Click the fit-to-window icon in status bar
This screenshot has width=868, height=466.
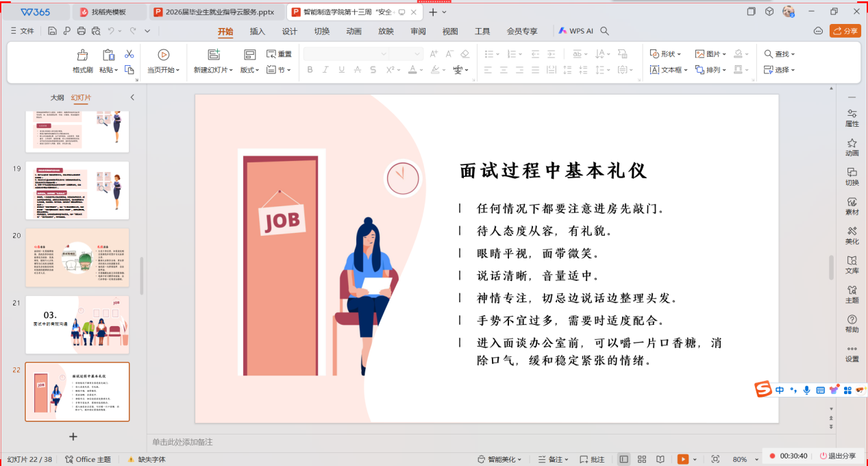click(715, 459)
